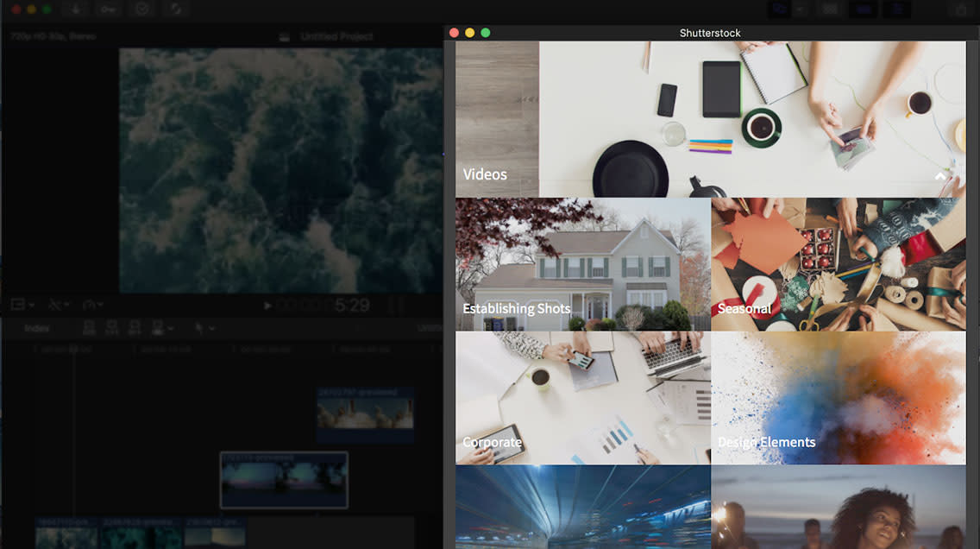Open the Keyword Editor key icon
The height and width of the screenshot is (549, 980).
[108, 9]
